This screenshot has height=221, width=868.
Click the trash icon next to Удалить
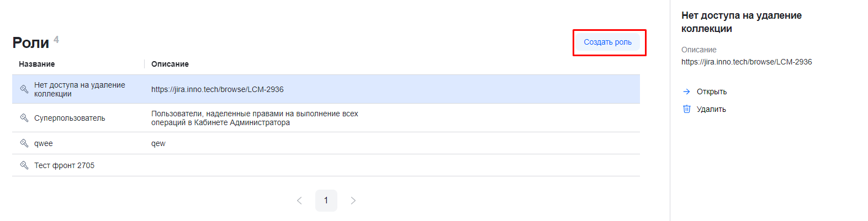686,109
